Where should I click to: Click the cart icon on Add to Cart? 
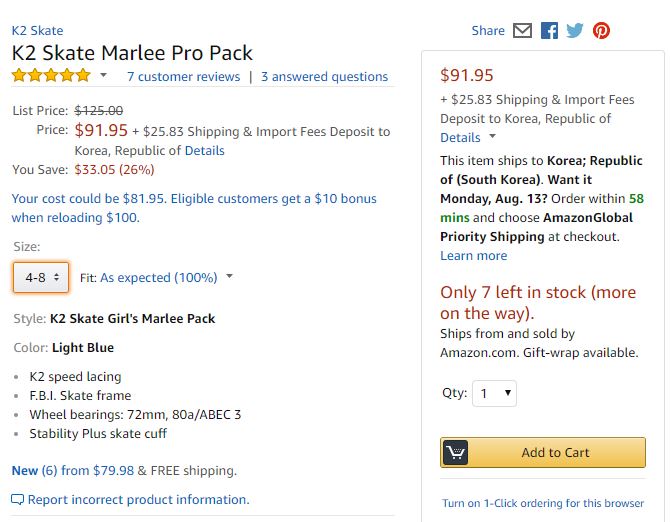[455, 452]
